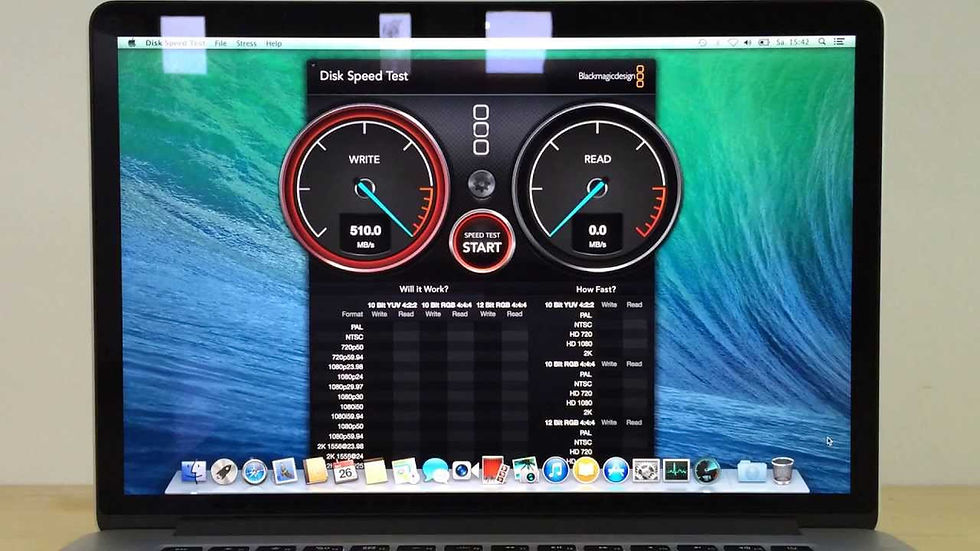This screenshot has width=980, height=551.
Task: Open the Disk Speed Test app menu
Action: click(x=175, y=43)
